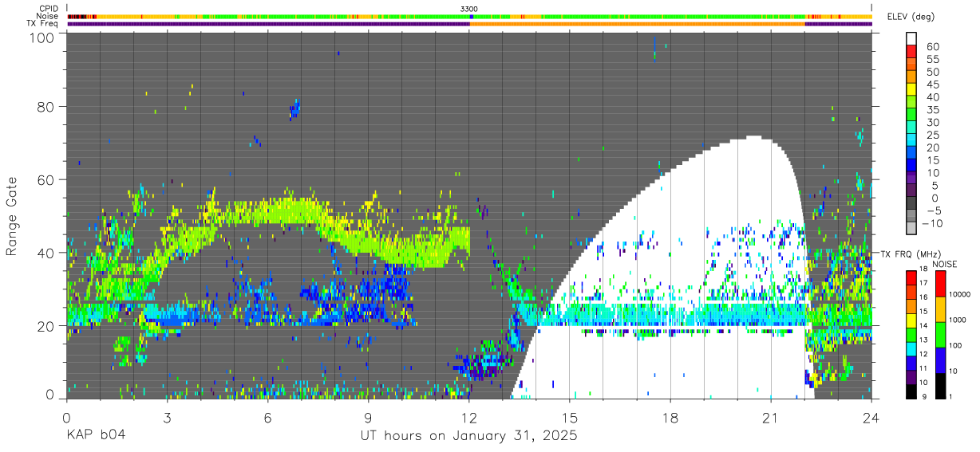The height and width of the screenshot is (452, 980).
Task: Click the 30 label on the ELEV scale
Action: coord(933,122)
